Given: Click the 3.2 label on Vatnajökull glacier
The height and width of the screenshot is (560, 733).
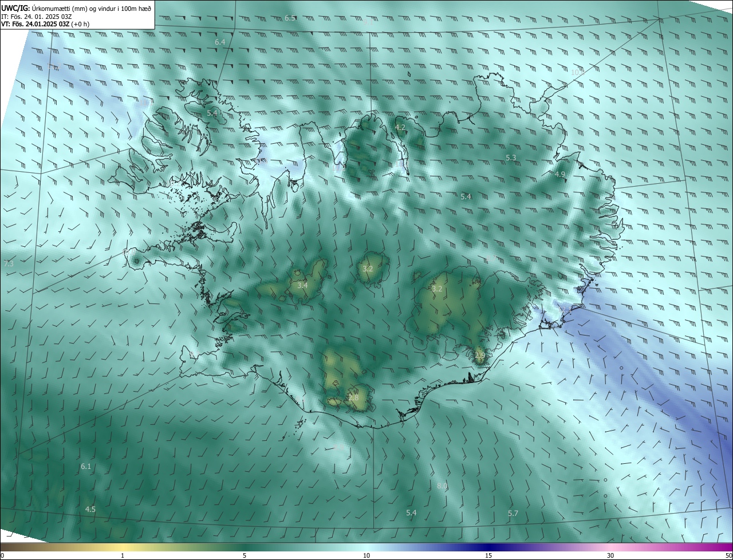Looking at the screenshot, I should pos(437,289).
